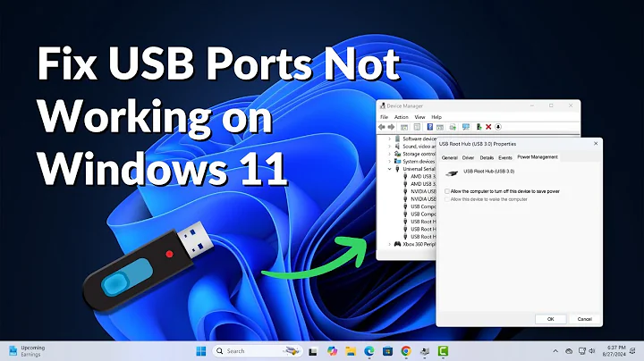Click the Forward arrow in Device Manager toolbar
Image resolution: width=644 pixels, height=361 pixels.
[392, 127]
